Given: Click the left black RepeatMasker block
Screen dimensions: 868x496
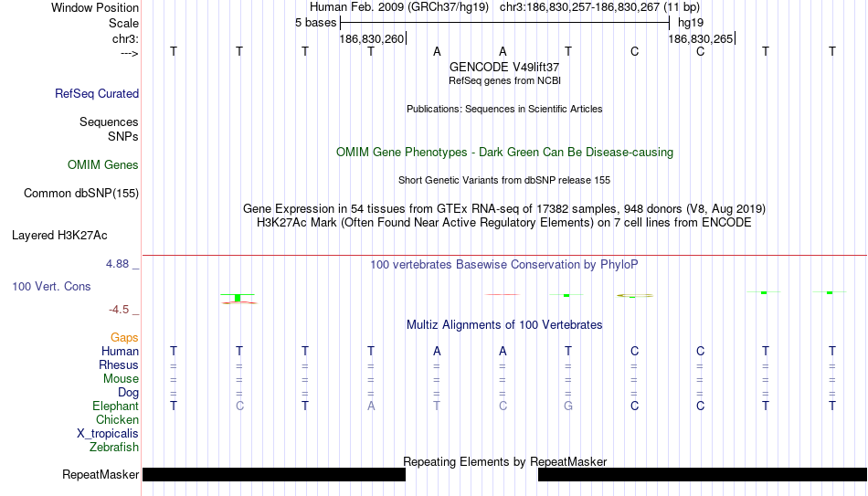Looking at the screenshot, I should pos(274,474).
